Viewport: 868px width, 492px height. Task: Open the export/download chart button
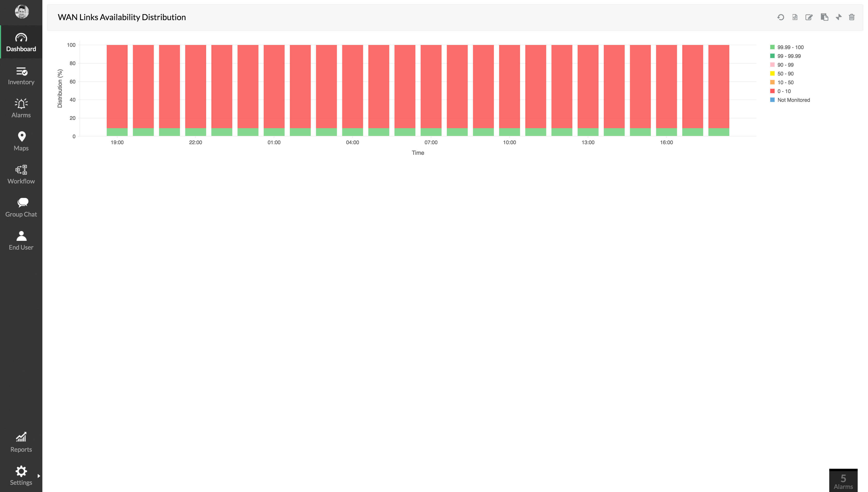point(795,17)
